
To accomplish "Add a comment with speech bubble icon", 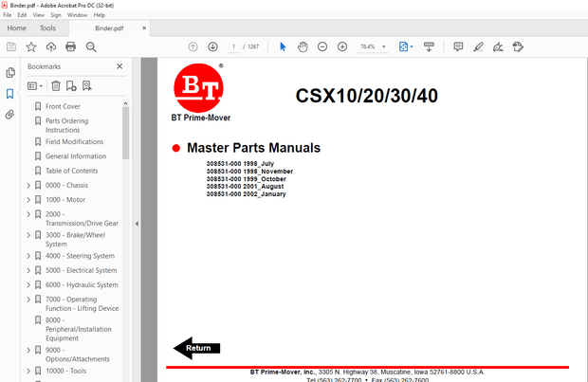I will 458,46.
